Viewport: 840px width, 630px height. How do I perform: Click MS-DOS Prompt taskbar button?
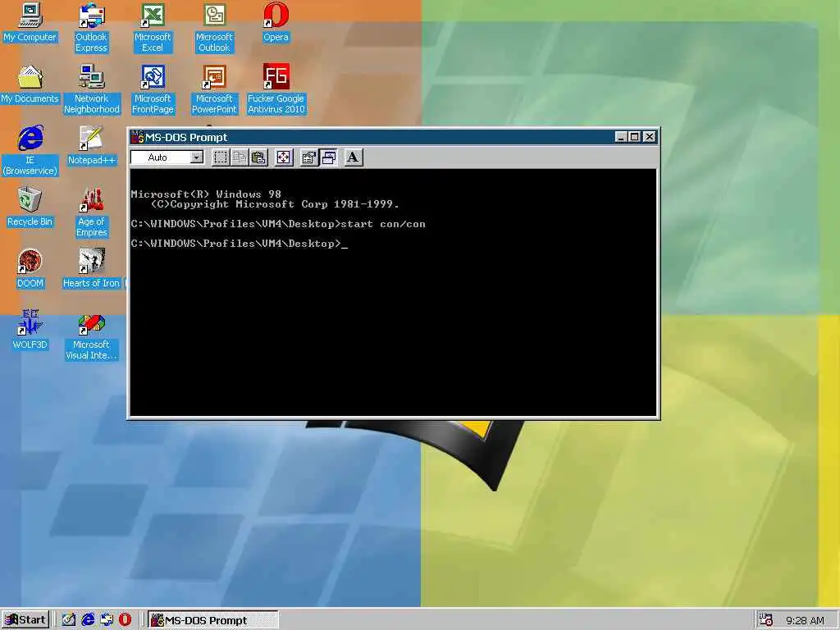point(212,620)
